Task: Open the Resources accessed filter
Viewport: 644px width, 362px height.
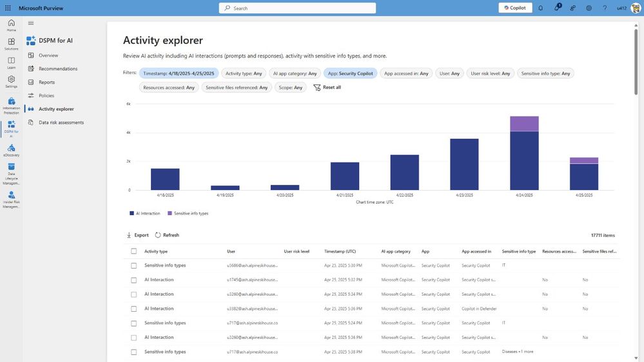Action: pos(169,88)
